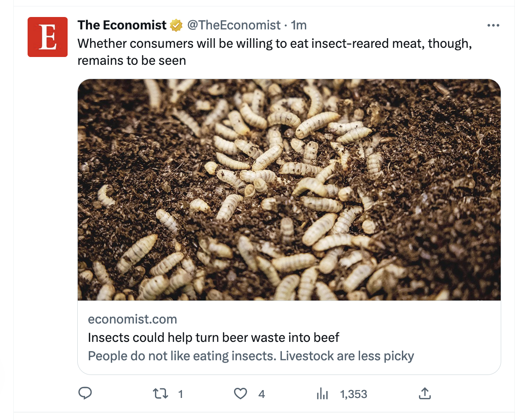Viewport: 515px width, 420px height.
Task: Open the view analytics bar chart icon
Action: [321, 394]
